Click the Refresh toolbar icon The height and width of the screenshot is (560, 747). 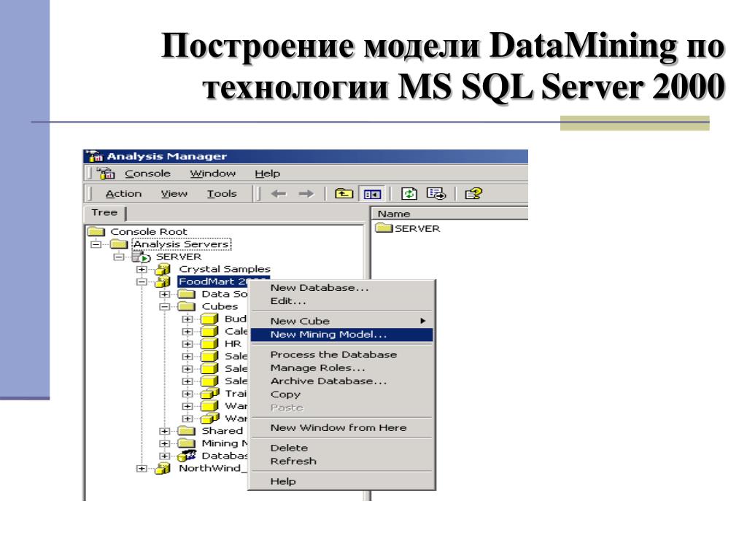[x=409, y=194]
